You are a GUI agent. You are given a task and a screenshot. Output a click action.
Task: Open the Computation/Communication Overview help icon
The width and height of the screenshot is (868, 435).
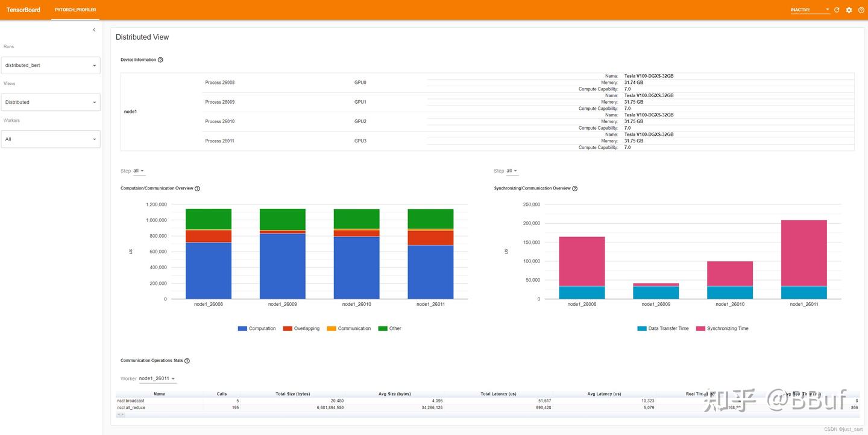[x=197, y=188]
